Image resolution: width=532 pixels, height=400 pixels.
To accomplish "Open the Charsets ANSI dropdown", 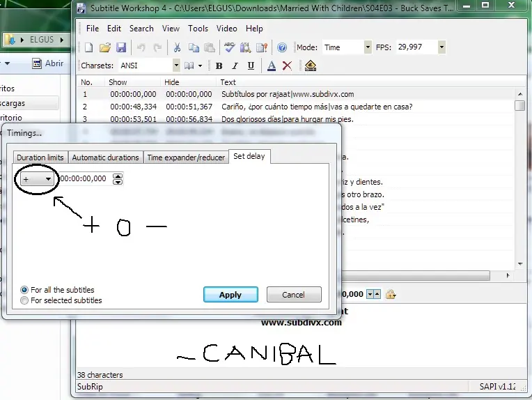I will (176, 66).
